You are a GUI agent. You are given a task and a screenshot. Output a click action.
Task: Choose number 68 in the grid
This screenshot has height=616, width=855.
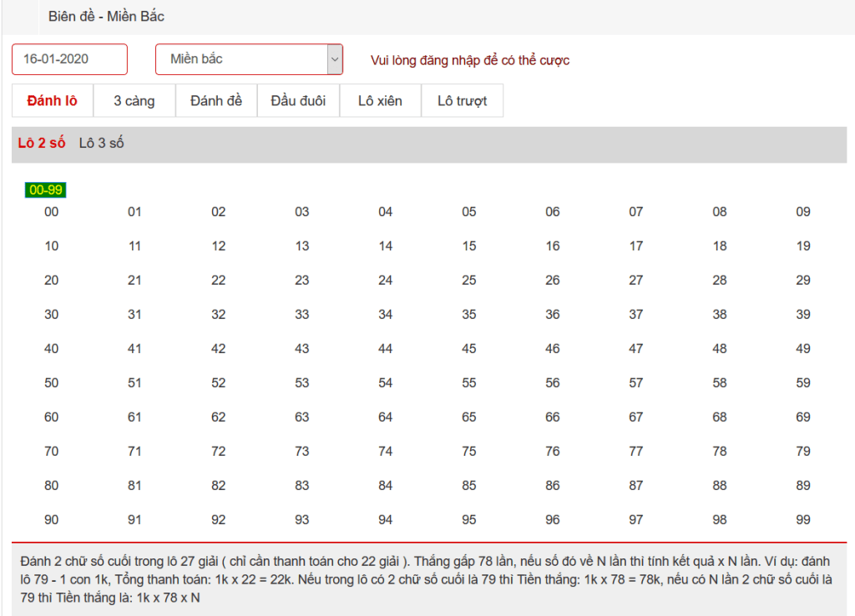tap(720, 417)
